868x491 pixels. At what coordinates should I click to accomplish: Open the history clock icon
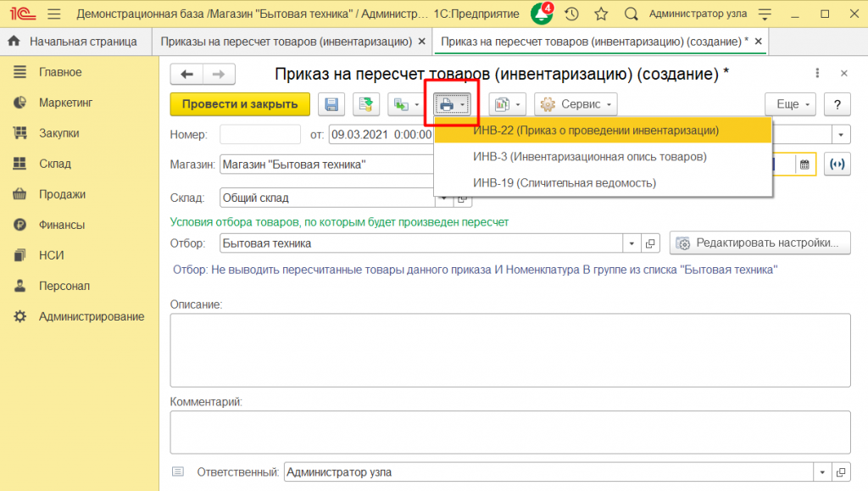pyautogui.click(x=572, y=14)
